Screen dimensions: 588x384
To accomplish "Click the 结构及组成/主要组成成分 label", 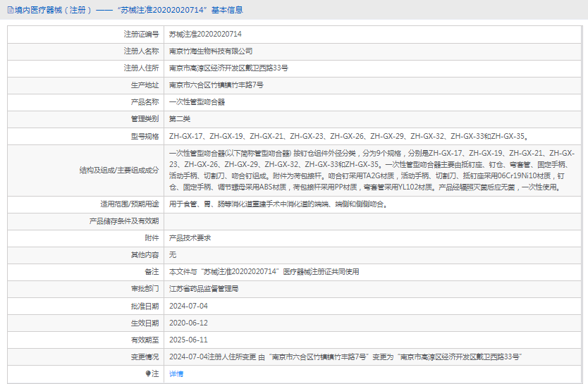I will point(119,170).
